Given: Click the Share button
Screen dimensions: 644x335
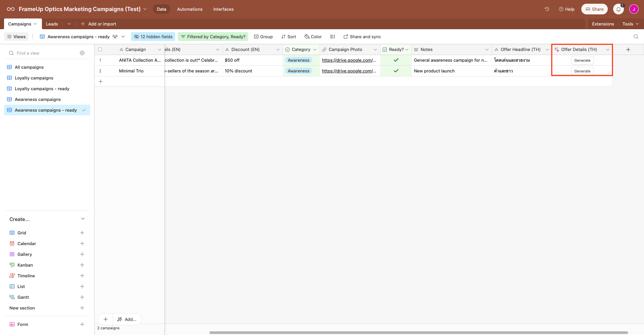Looking at the screenshot, I should (594, 9).
